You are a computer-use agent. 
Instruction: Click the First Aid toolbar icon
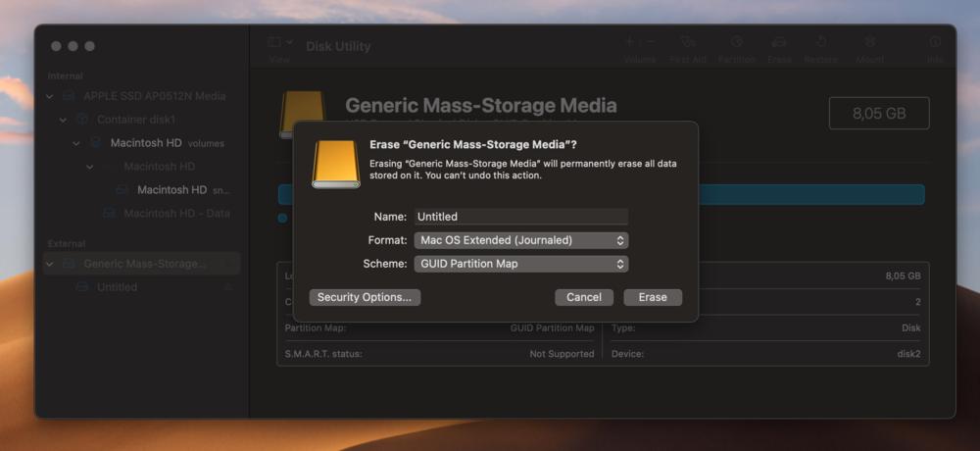688,42
